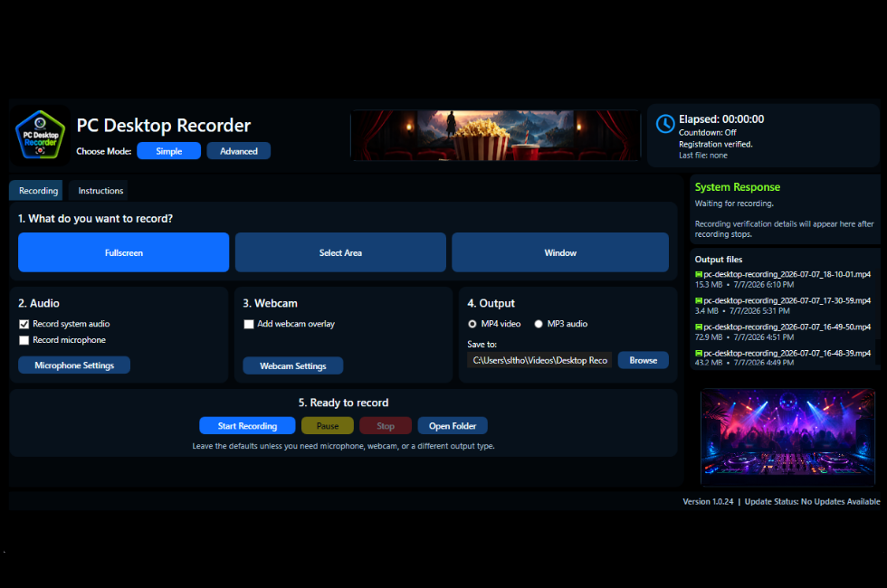Image resolution: width=887 pixels, height=588 pixels.
Task: Click the elapsed time clock icon
Action: (x=664, y=124)
